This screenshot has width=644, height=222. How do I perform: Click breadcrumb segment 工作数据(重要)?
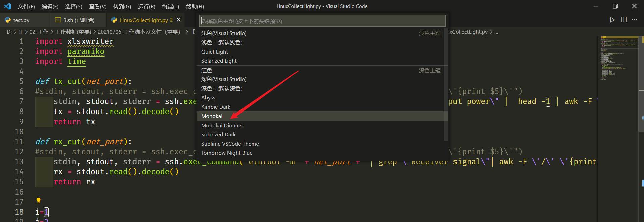73,32
